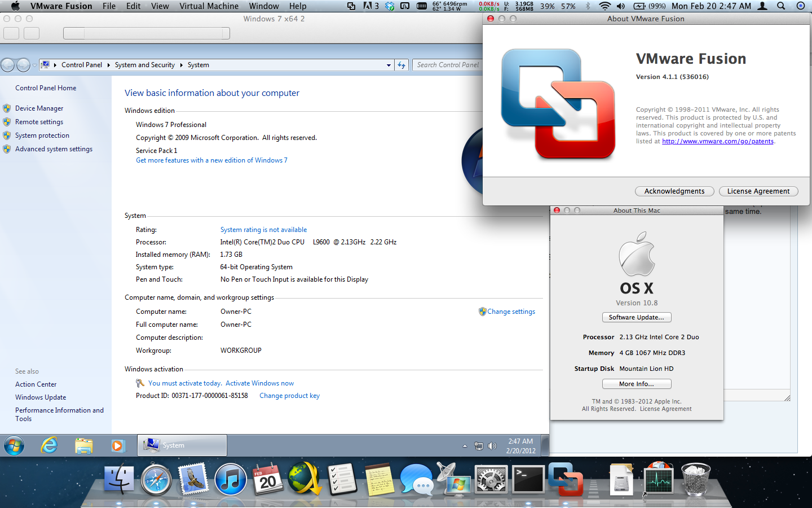Open Advanced system settings
This screenshot has width=812, height=508.
pyautogui.click(x=54, y=149)
